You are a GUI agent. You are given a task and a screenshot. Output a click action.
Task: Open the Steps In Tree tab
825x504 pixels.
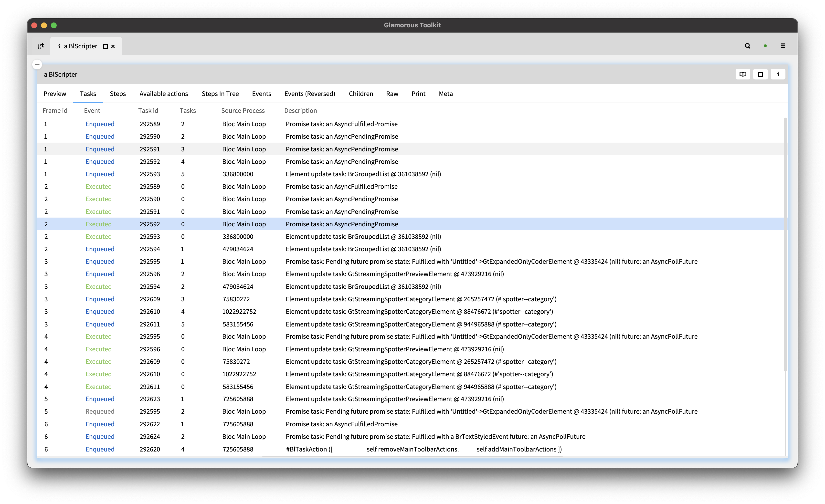[220, 94]
